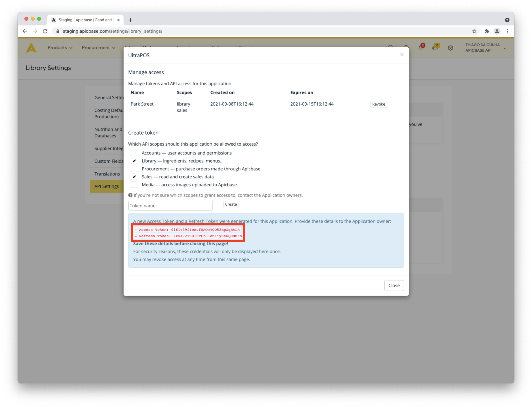Click the UltraPOS dialog title
Image resolution: width=532 pixels, height=407 pixels.
click(x=139, y=55)
